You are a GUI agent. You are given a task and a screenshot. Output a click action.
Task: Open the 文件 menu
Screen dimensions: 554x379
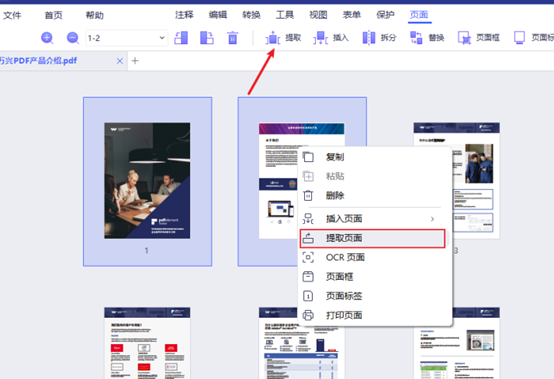(12, 15)
